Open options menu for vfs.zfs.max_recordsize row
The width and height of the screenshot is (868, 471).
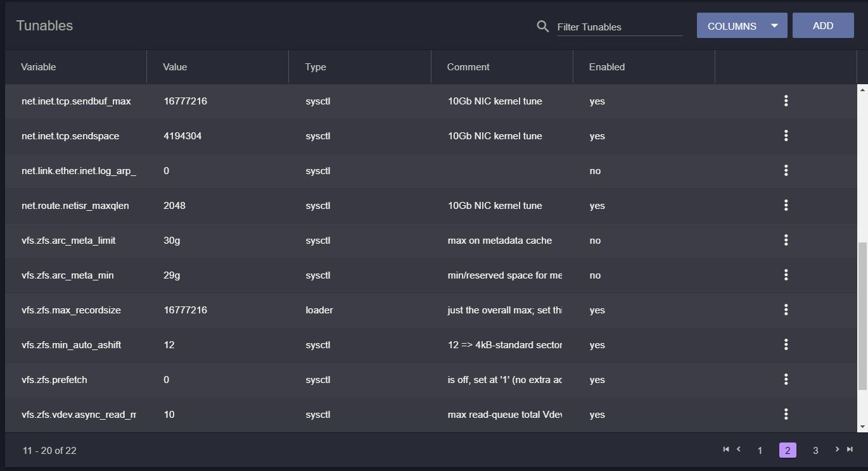[786, 310]
